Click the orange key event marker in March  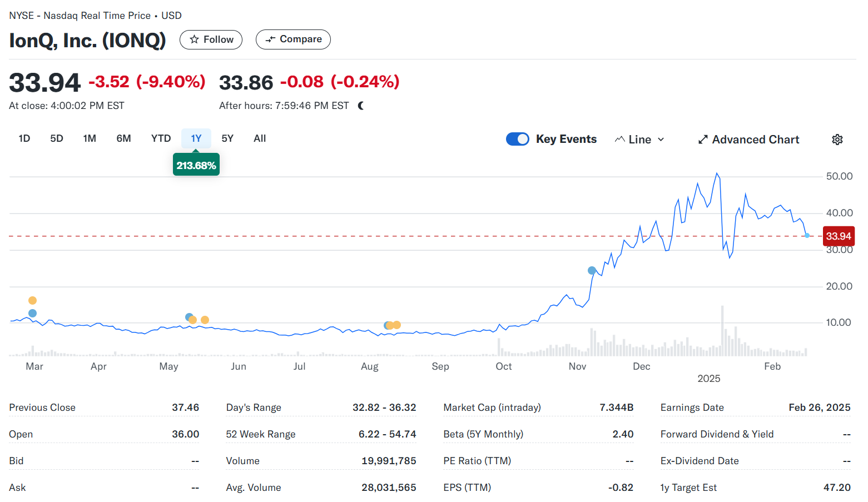coord(32,301)
